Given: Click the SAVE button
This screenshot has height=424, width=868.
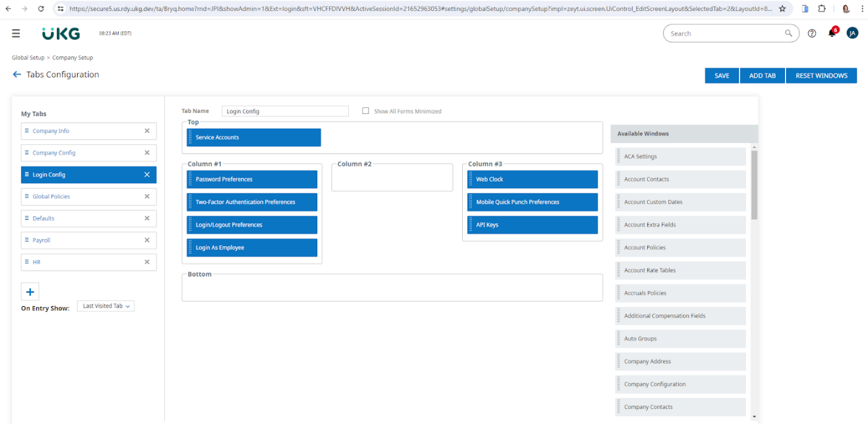Looking at the screenshot, I should pyautogui.click(x=721, y=76).
